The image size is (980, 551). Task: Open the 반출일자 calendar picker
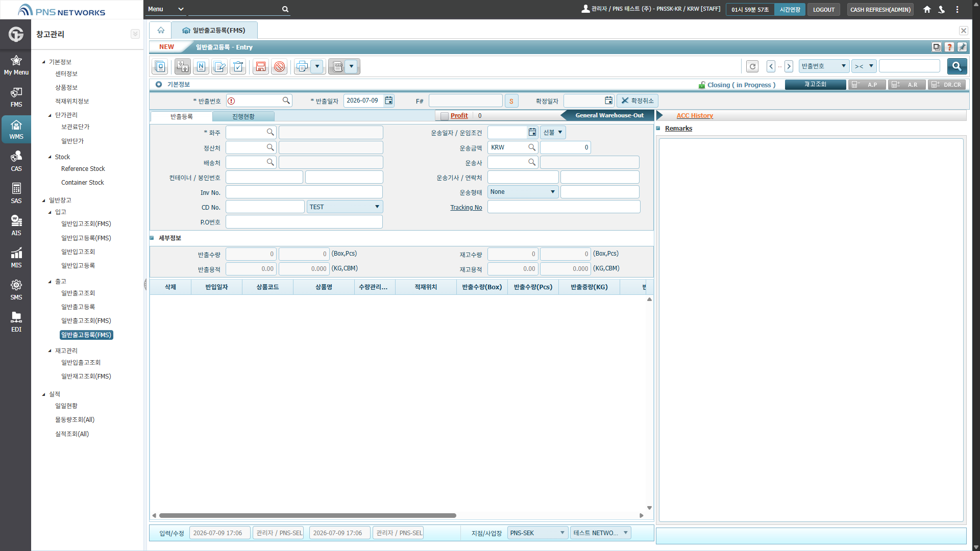pyautogui.click(x=389, y=101)
